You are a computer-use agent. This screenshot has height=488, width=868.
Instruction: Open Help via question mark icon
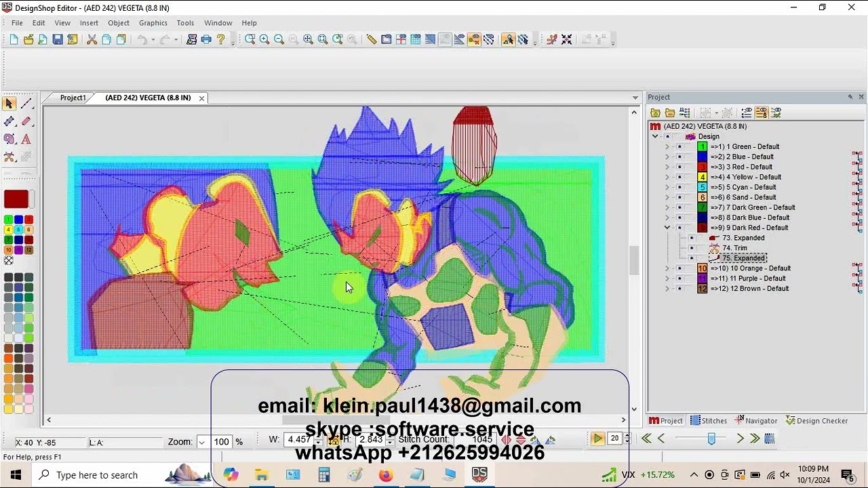220,40
